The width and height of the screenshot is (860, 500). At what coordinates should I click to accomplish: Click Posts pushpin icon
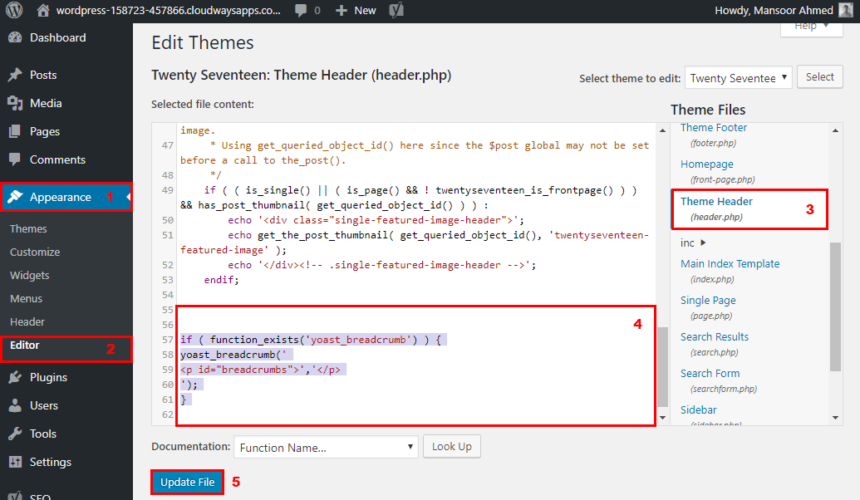coord(15,75)
